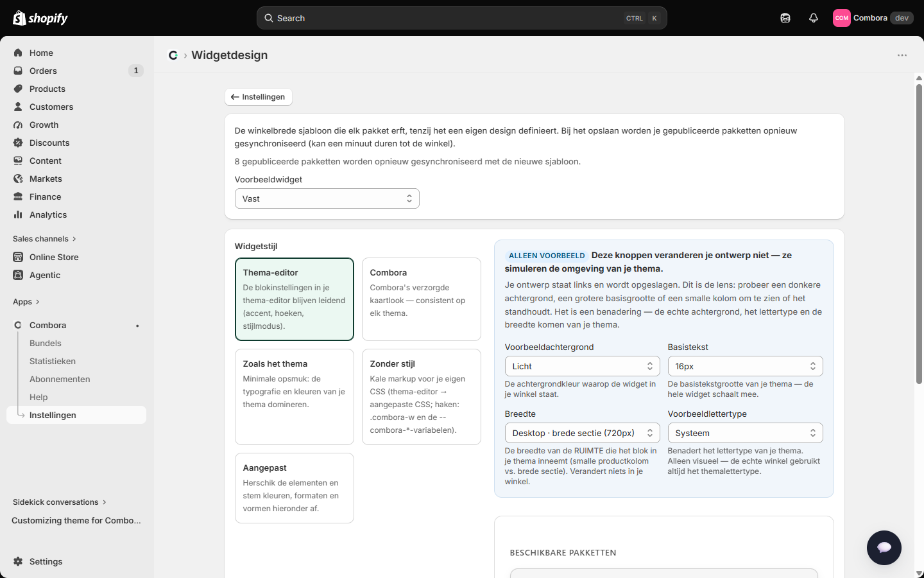This screenshot has height=578, width=924.
Task: Expand the Sales channels section
Action: coord(45,239)
